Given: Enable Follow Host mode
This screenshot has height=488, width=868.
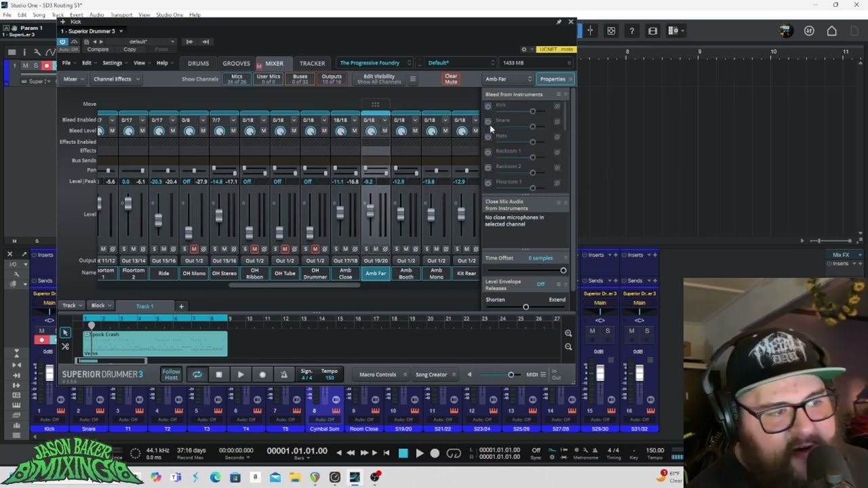Looking at the screenshot, I should click(x=171, y=374).
